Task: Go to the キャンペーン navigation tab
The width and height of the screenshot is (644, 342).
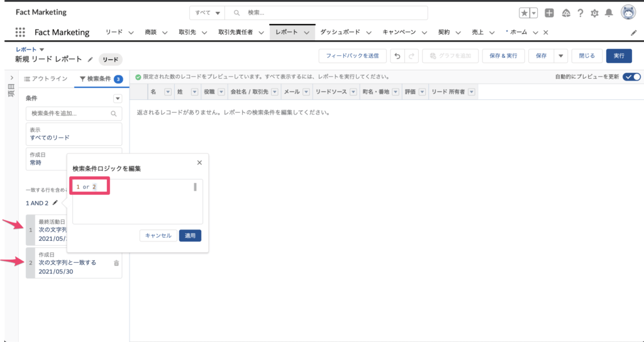Action: [x=399, y=33]
